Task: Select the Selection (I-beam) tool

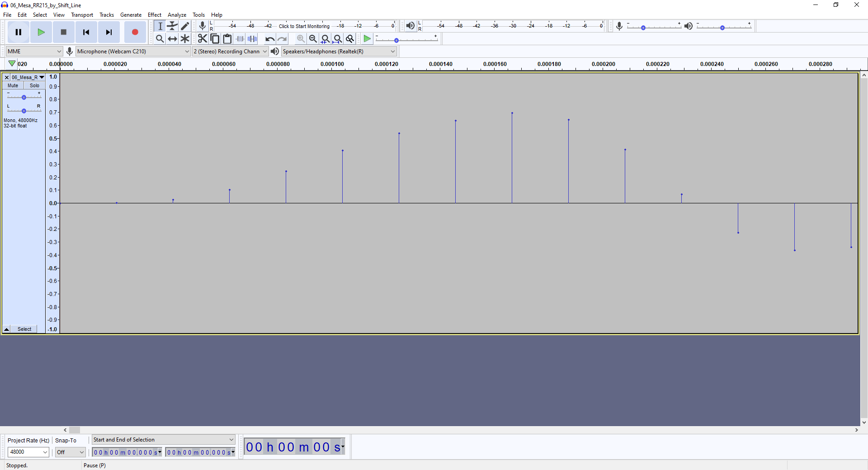Action: (x=160, y=26)
